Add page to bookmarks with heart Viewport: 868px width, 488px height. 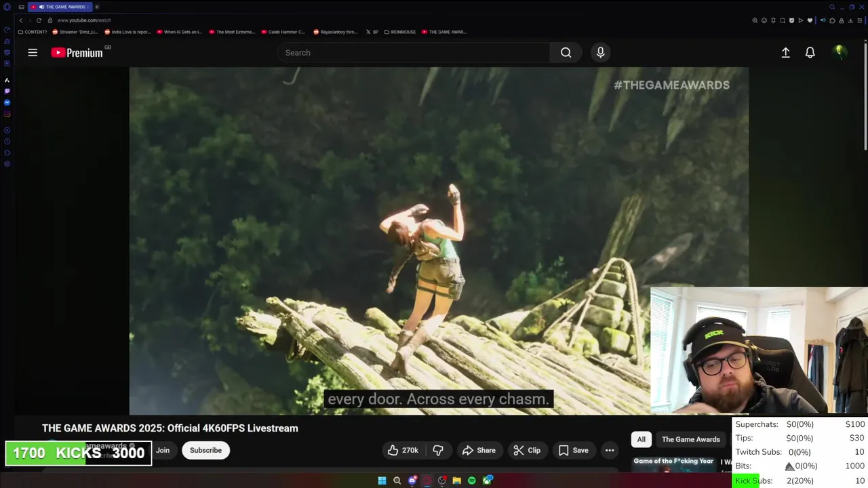[810, 20]
